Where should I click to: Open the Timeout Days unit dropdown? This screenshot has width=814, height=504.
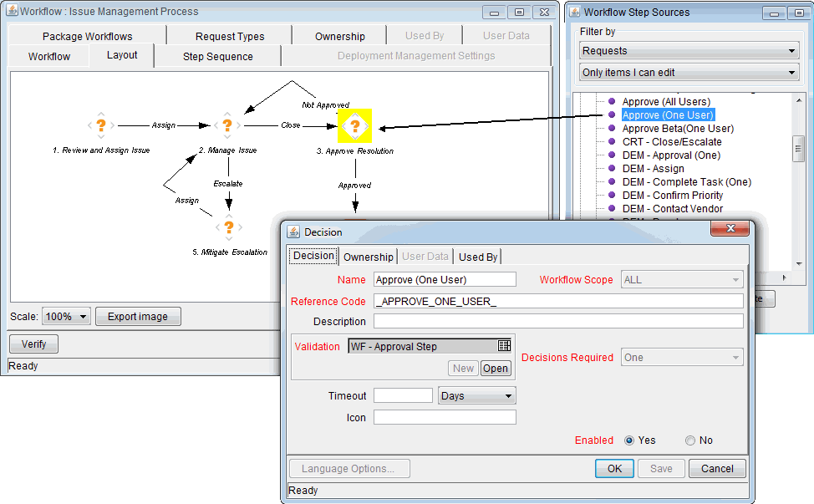476,395
